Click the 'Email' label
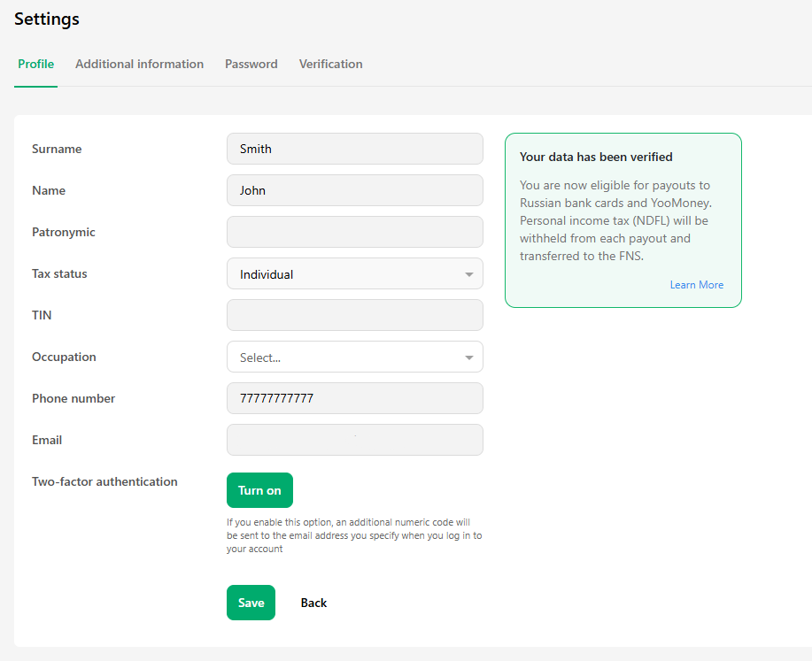This screenshot has height=661, width=812. (47, 440)
